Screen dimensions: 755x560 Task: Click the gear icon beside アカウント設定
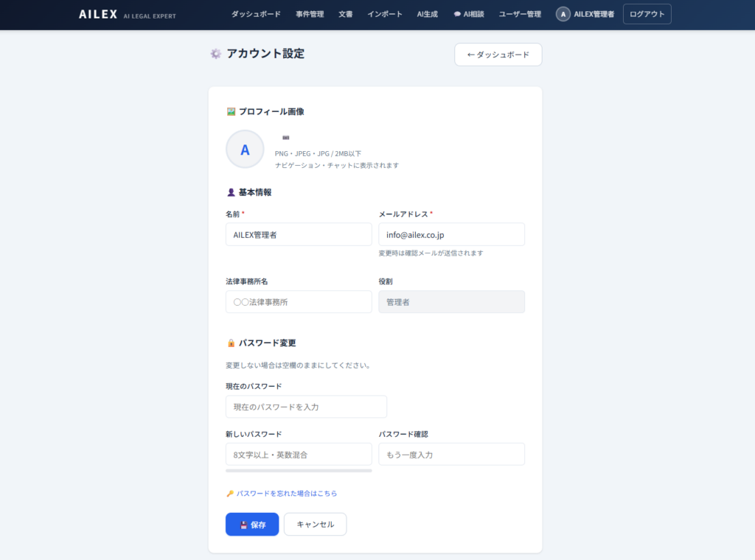215,54
